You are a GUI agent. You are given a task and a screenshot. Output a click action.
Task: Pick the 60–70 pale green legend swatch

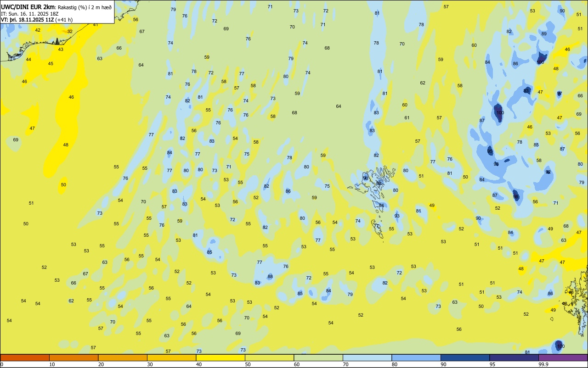tap(318, 357)
